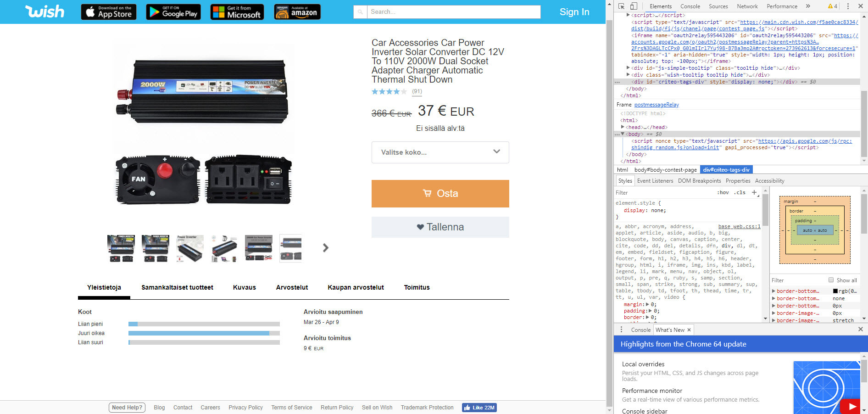Click the search magnifier icon

pyautogui.click(x=360, y=12)
